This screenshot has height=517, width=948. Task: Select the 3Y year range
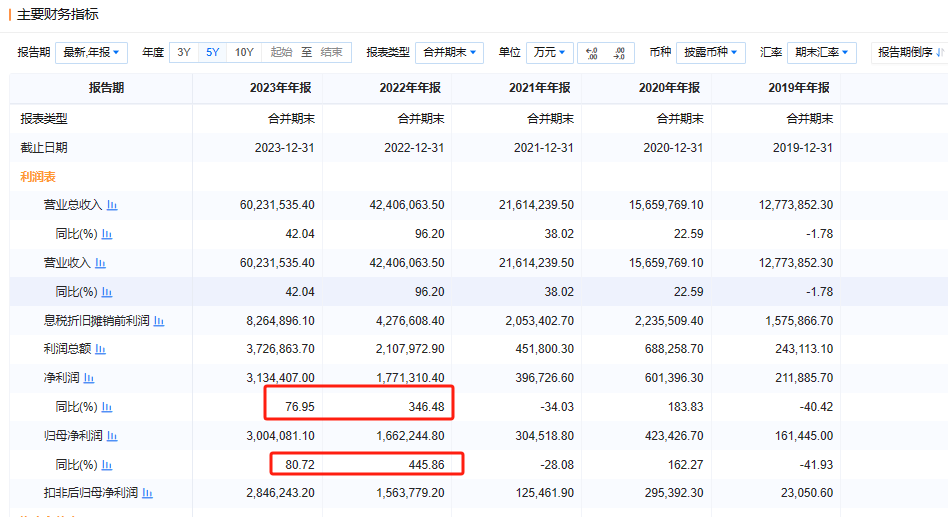[x=184, y=53]
